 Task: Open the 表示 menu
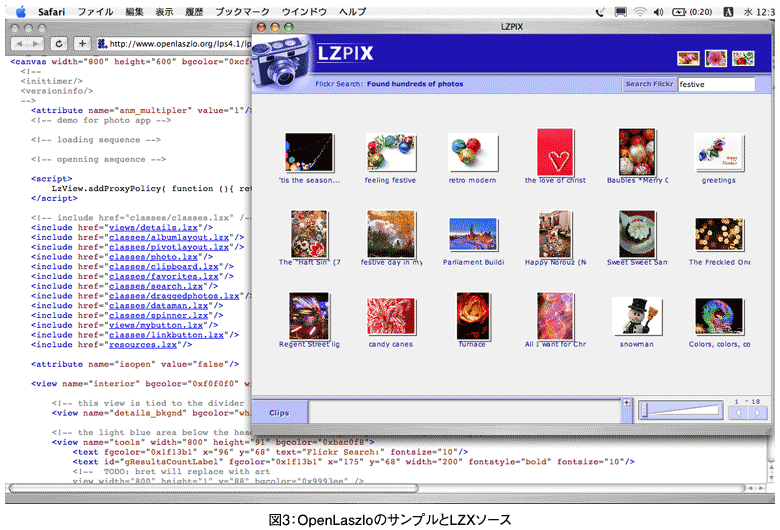164,11
